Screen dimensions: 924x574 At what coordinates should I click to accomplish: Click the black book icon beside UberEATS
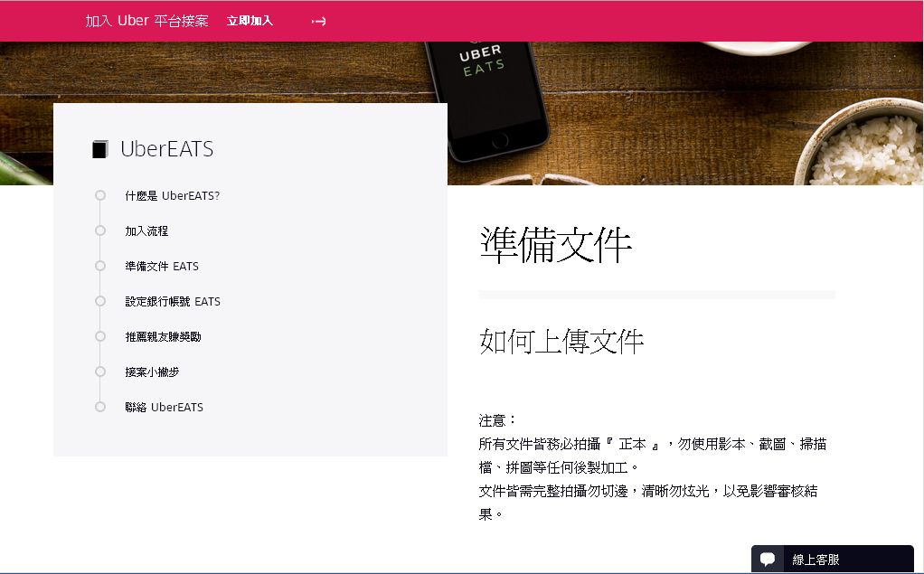pos(100,149)
